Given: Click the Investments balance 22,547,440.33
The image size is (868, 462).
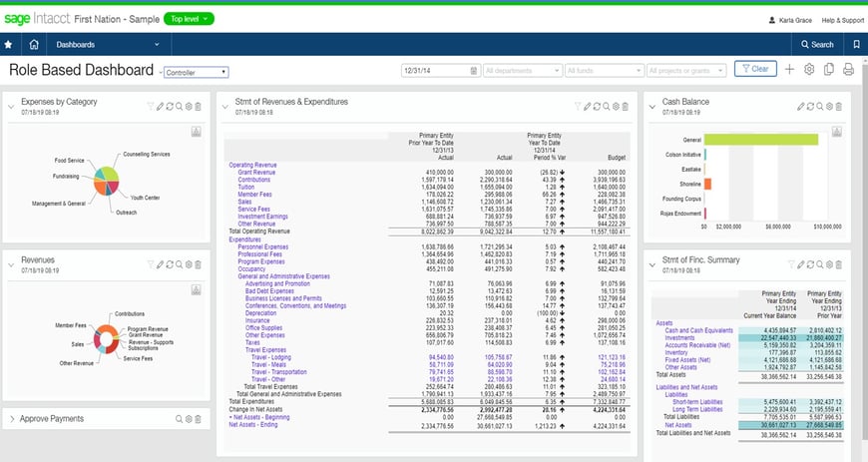Looking at the screenshot, I should (778, 338).
